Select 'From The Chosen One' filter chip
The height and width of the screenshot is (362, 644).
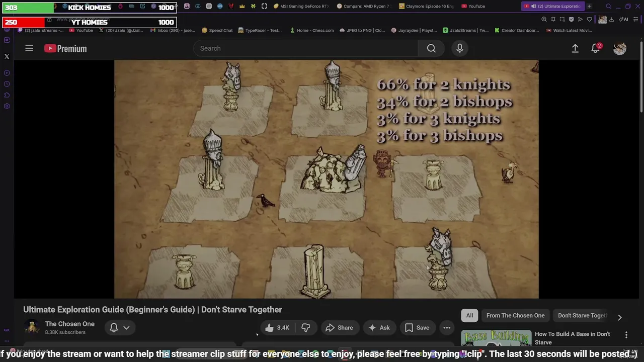(515, 315)
